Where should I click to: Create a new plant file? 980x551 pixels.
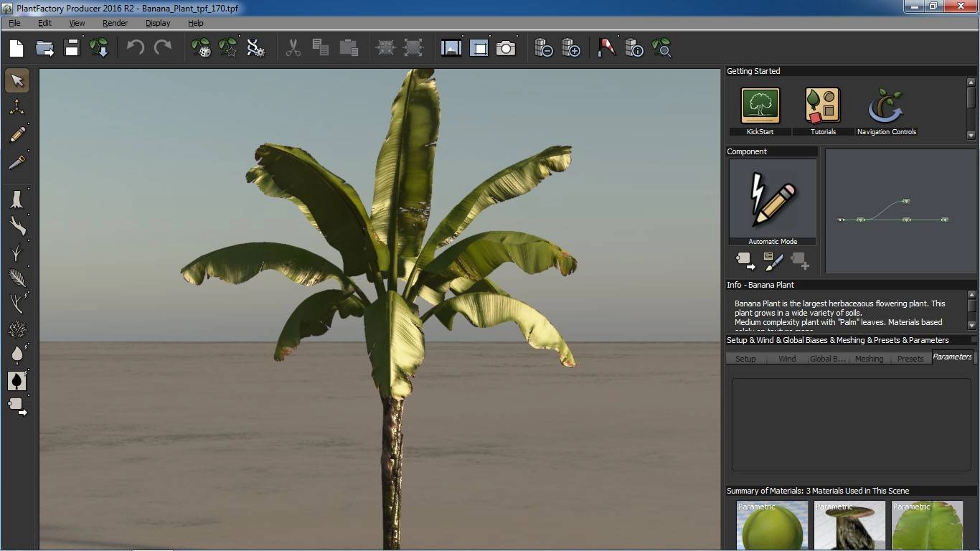point(17,49)
